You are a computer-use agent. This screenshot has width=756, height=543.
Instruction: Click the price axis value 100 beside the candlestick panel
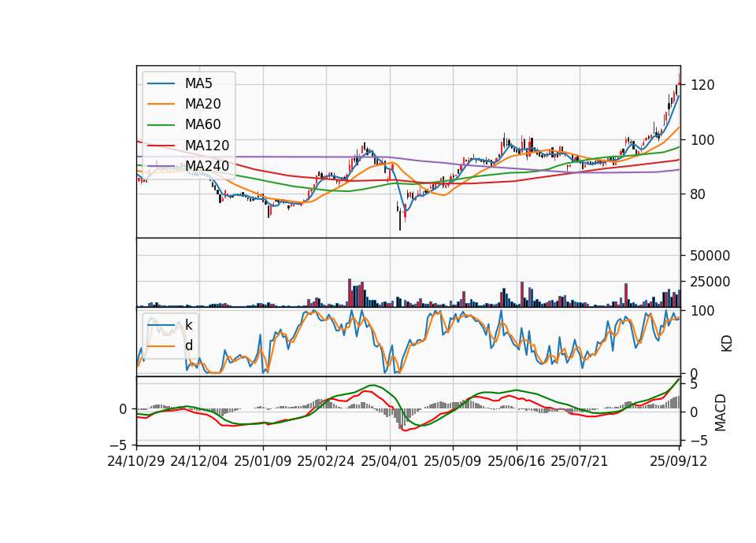[x=702, y=140]
